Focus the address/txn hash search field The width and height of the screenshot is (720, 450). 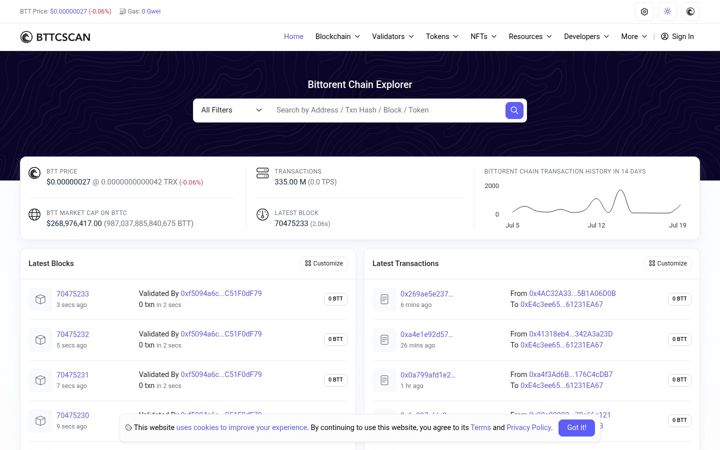point(388,110)
